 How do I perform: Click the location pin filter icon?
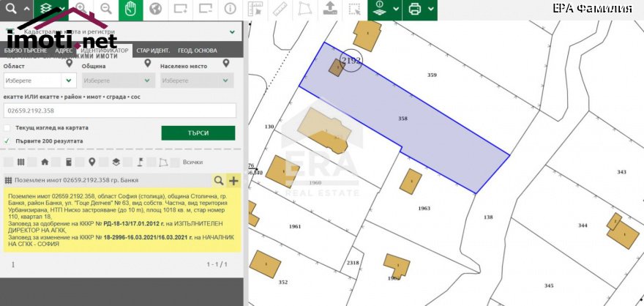pos(92,163)
